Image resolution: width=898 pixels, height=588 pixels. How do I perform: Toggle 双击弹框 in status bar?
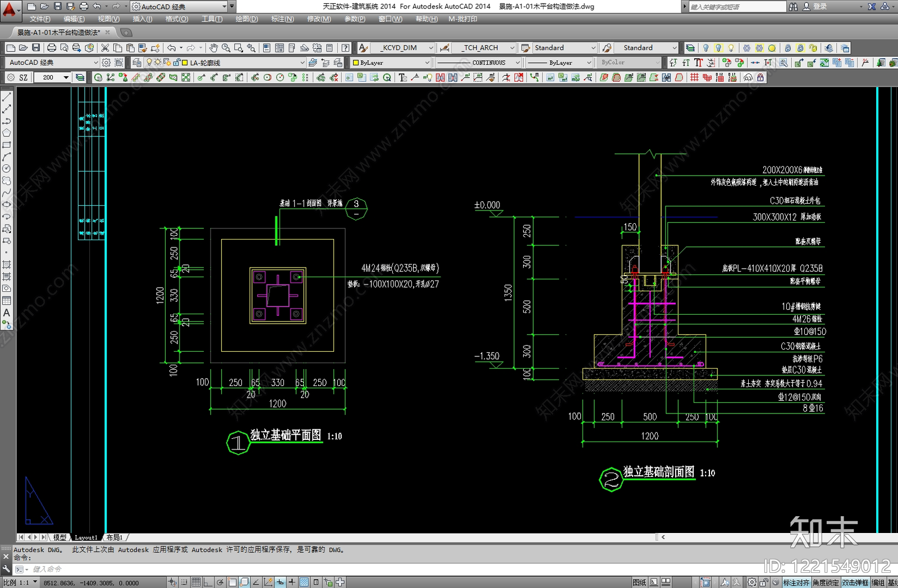(855, 582)
